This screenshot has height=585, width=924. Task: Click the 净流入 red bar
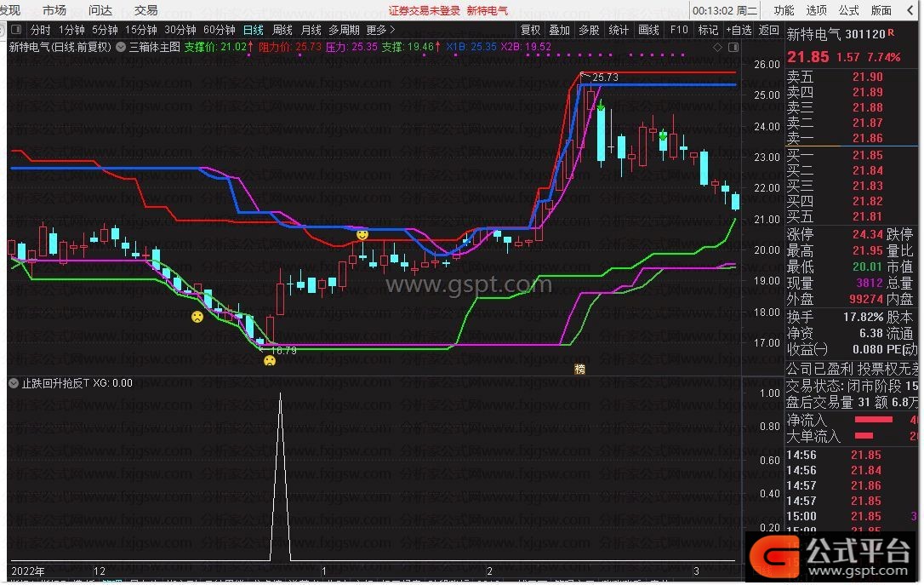(873, 420)
